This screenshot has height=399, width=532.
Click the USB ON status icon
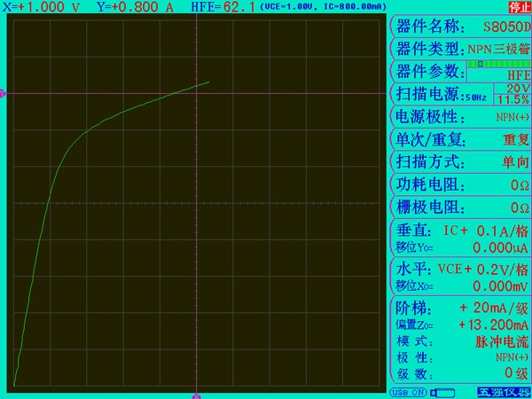[407, 392]
